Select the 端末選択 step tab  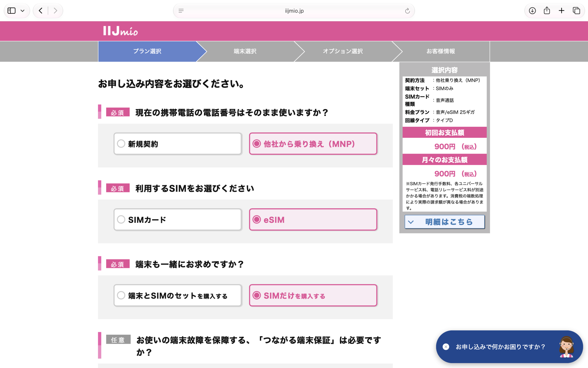coord(245,51)
